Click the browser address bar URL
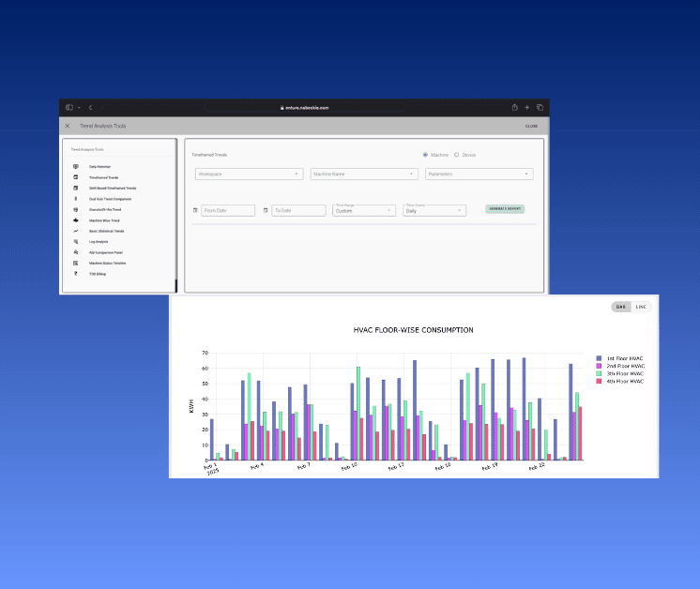Screen dimensions: 700x589 [x=304, y=108]
